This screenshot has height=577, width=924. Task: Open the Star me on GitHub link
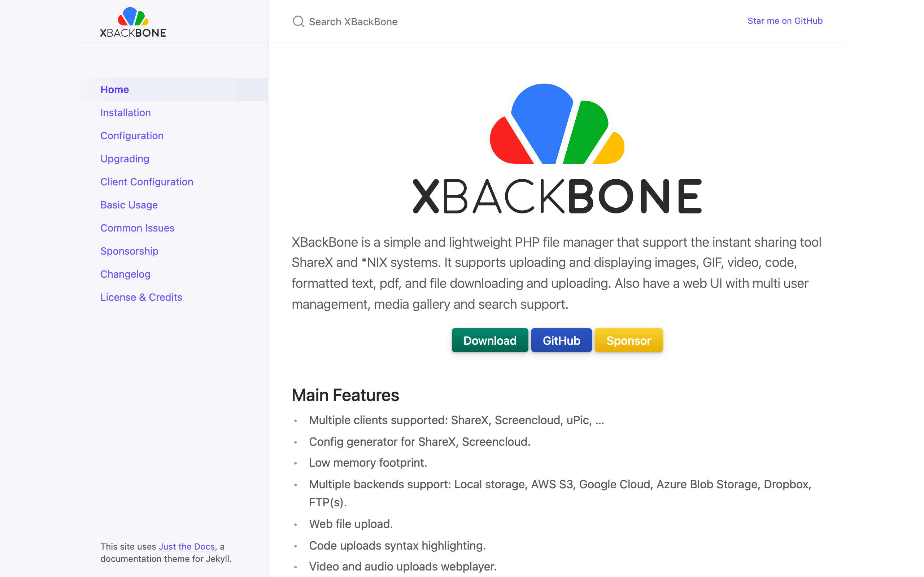click(785, 21)
